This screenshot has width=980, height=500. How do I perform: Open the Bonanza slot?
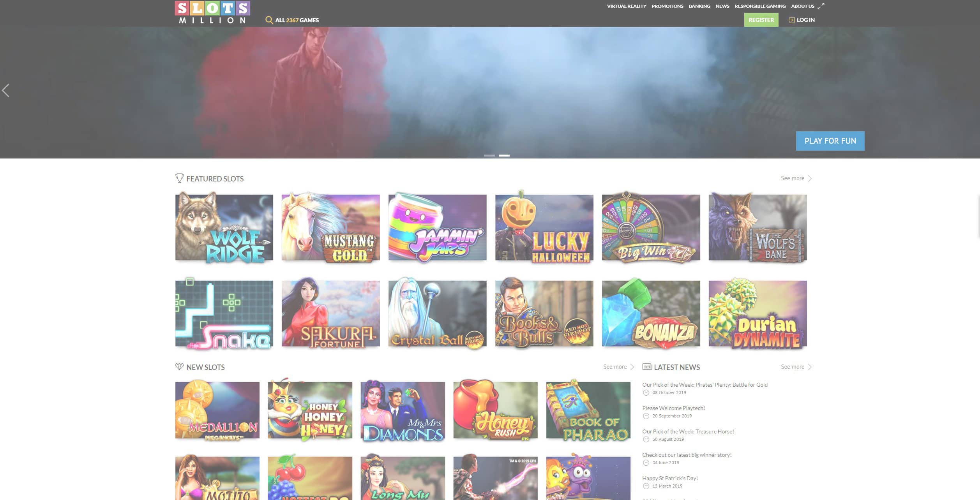tap(651, 313)
